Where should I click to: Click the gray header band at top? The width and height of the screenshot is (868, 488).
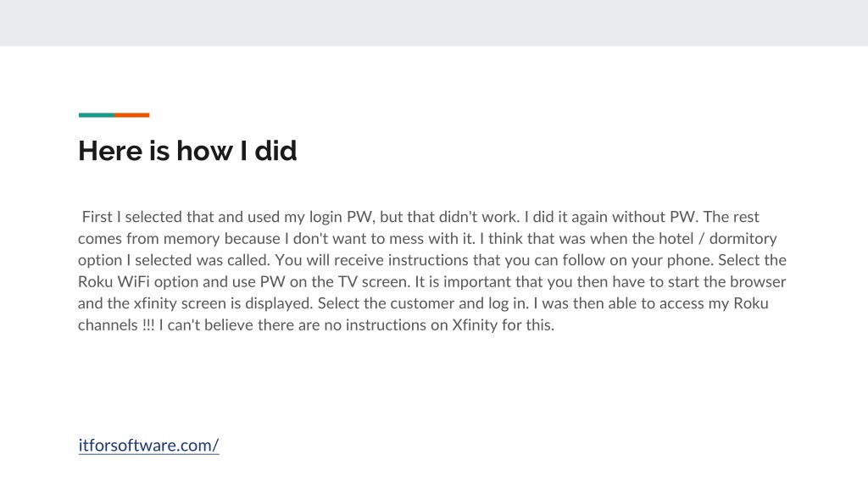pos(434,23)
